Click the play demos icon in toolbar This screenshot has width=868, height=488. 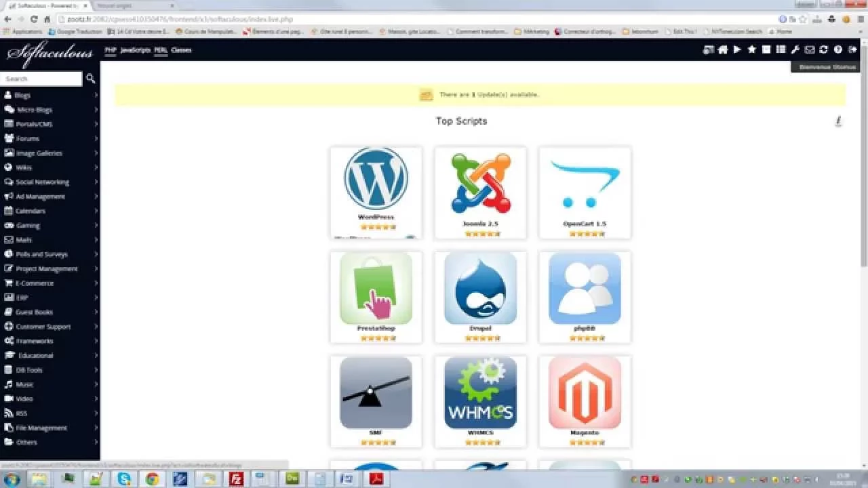[x=737, y=49]
